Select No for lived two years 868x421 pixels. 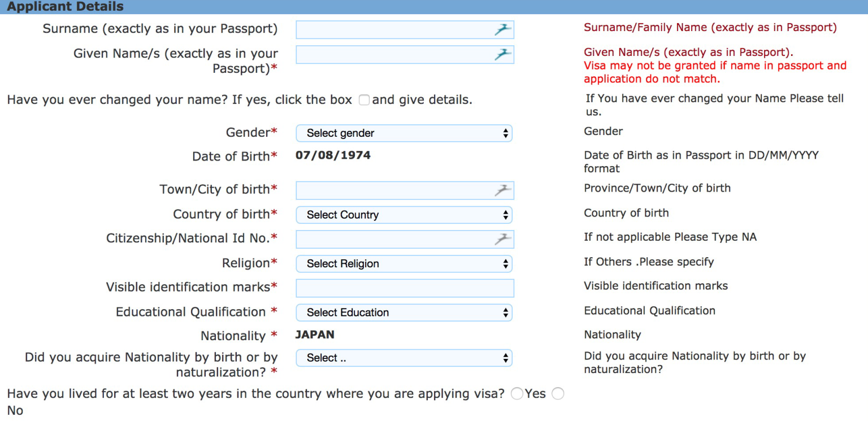click(558, 394)
